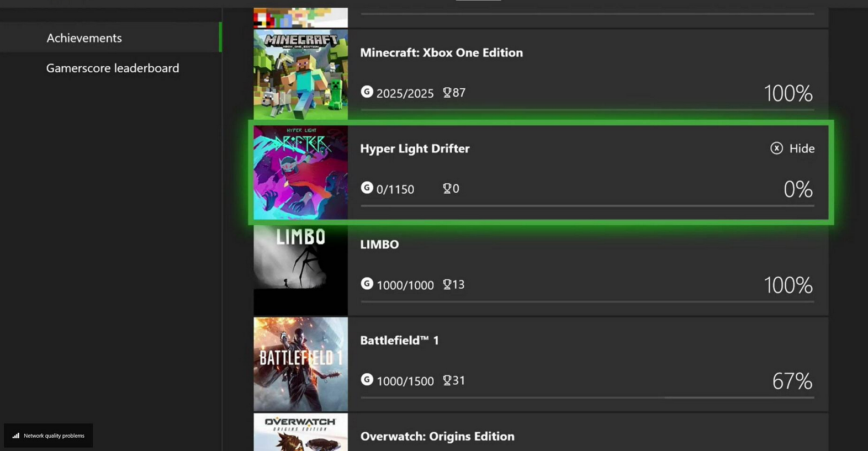The image size is (868, 451).
Task: Click the LIMBO achievements trophy icon
Action: (x=447, y=284)
